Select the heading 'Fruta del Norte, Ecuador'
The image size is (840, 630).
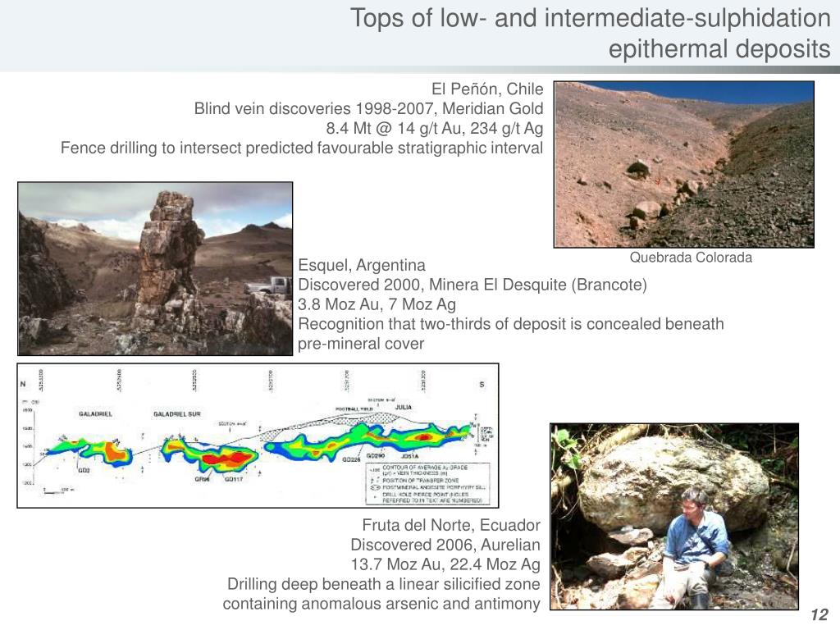coord(451,525)
